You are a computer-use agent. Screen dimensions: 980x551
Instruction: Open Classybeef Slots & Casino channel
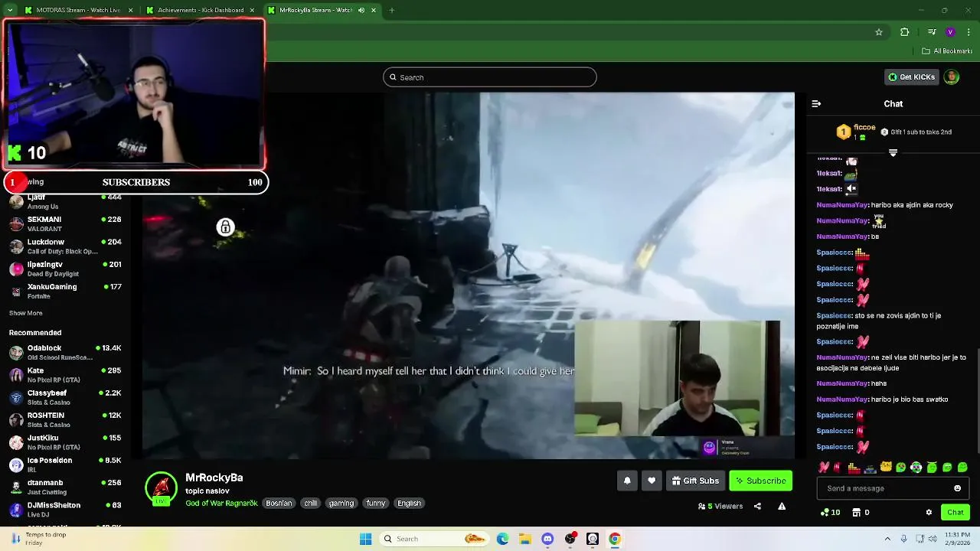[x=65, y=397]
